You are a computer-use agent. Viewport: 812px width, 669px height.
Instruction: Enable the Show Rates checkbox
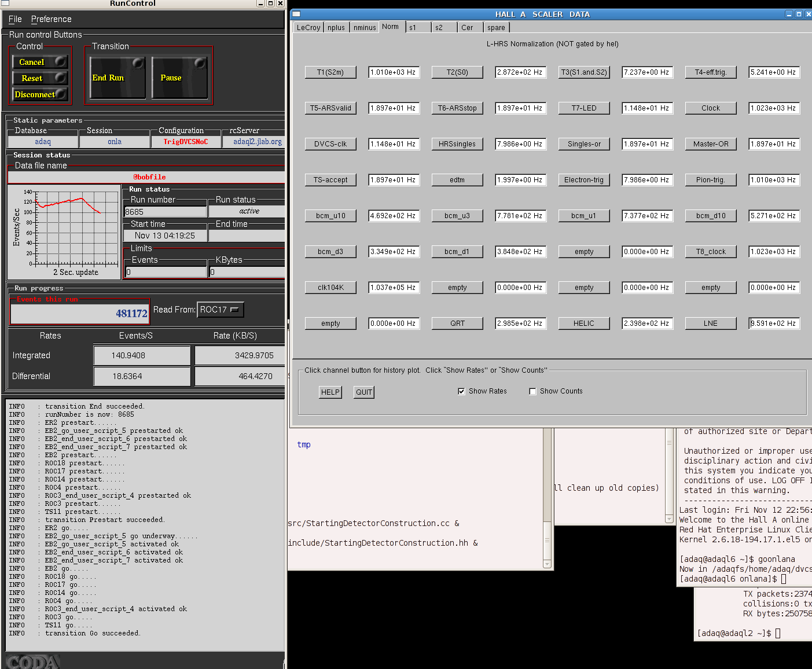(x=461, y=391)
